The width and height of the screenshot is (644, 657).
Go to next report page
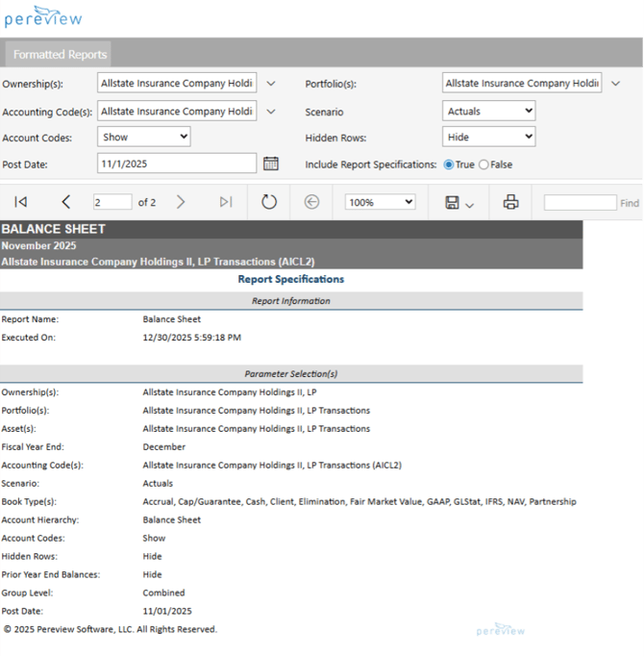[x=181, y=202]
